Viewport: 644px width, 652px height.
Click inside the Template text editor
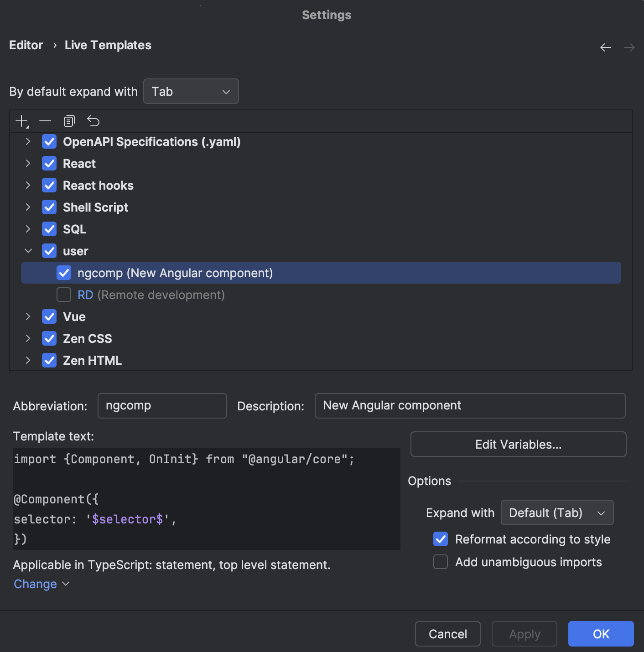coord(207,499)
